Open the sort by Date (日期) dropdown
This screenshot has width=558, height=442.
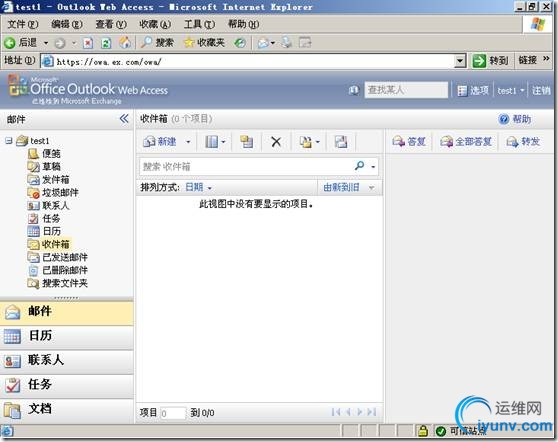pos(198,187)
